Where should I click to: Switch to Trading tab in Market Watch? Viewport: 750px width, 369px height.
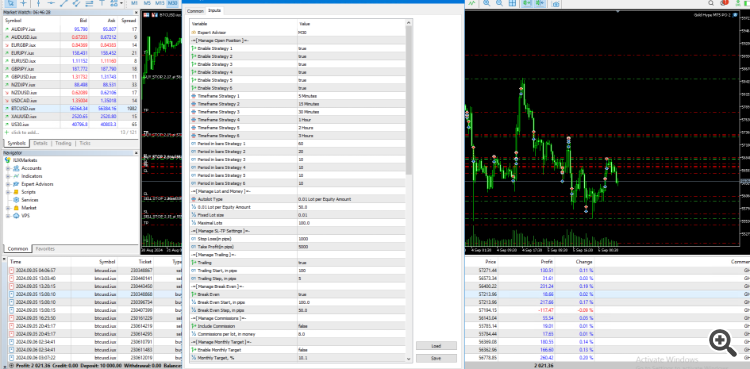point(63,143)
